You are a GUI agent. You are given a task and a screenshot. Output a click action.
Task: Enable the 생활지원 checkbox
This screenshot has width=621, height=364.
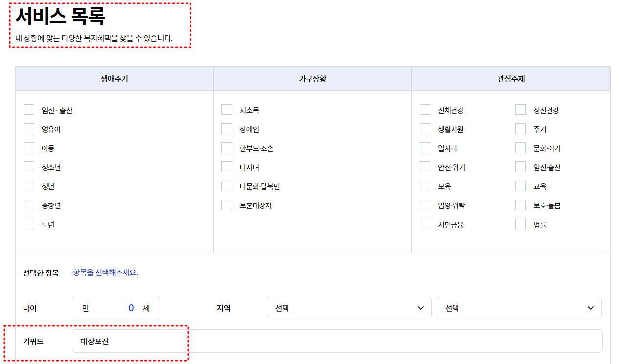pos(425,129)
